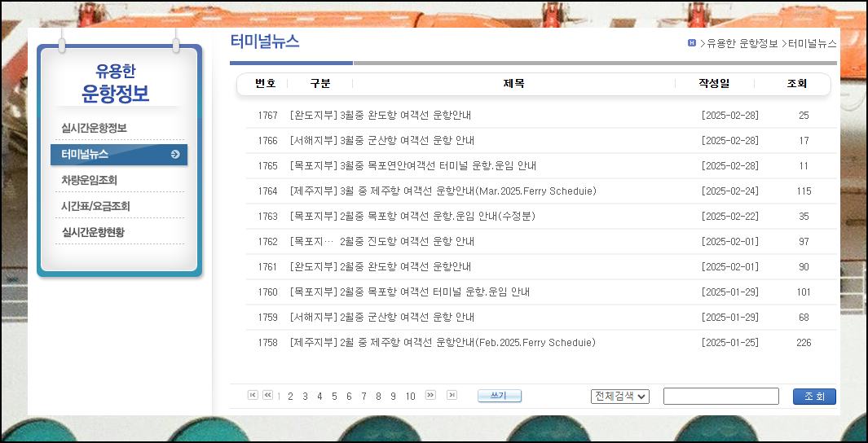Click the 터미널뉴스 page heading
The image size is (868, 443).
pyautogui.click(x=265, y=42)
